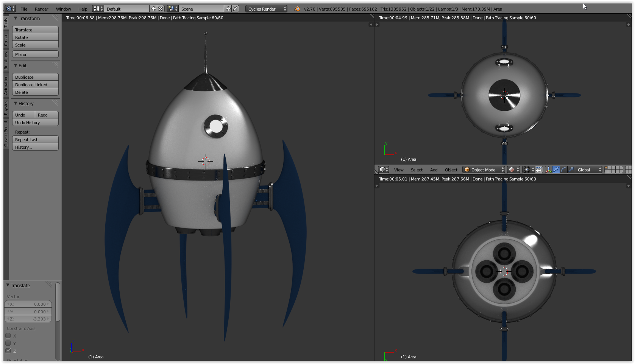Select the rotate manipulator arc icon
Image resolution: width=635 pixels, height=364 pixels.
(563, 170)
